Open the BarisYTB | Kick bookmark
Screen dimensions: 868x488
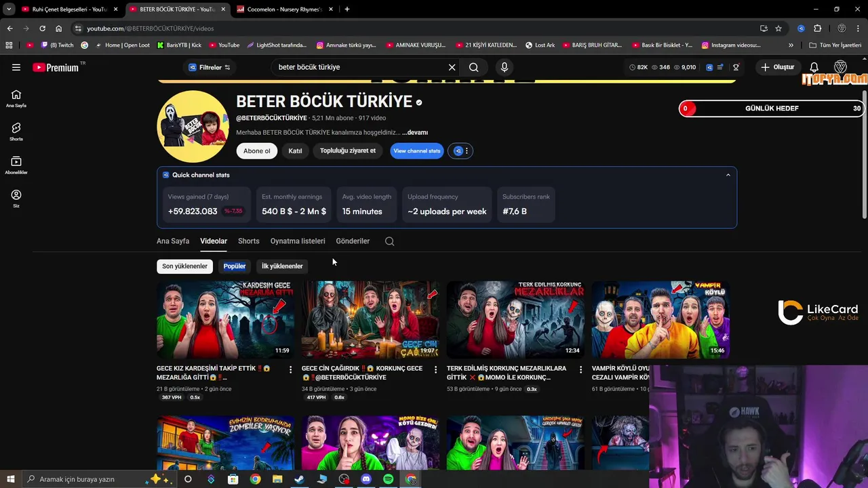(179, 45)
